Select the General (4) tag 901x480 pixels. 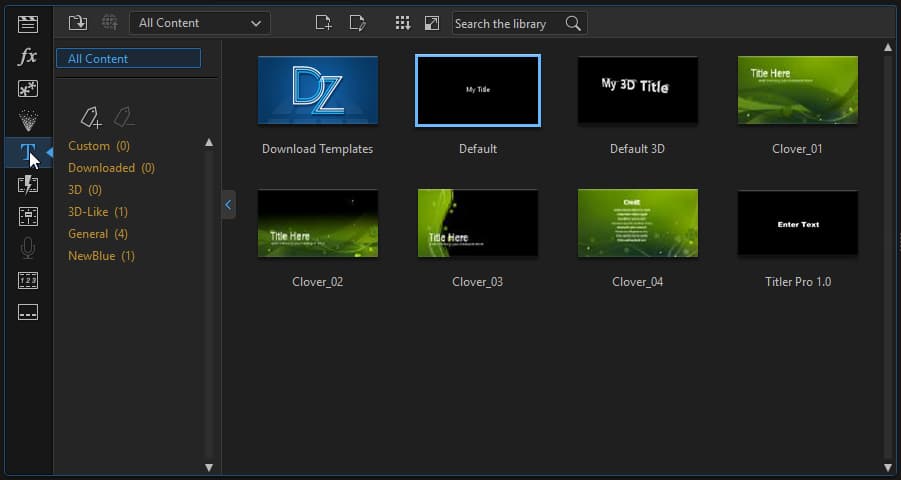pos(98,234)
